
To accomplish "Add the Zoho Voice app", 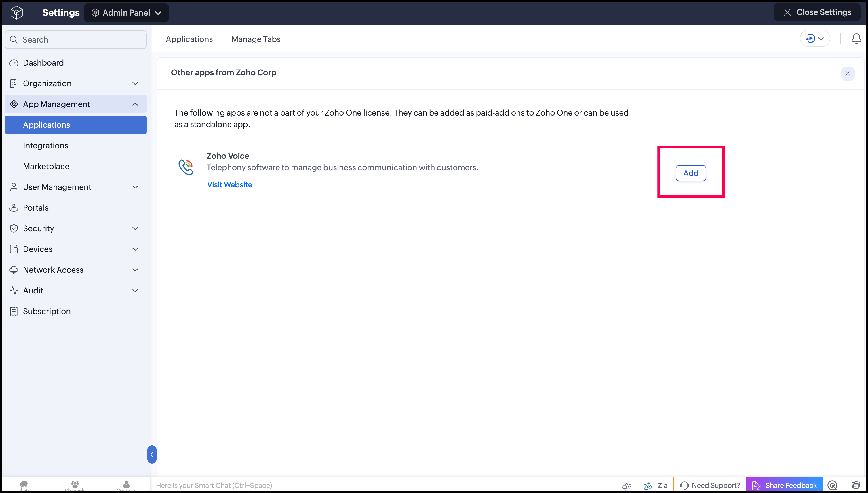I will (691, 173).
